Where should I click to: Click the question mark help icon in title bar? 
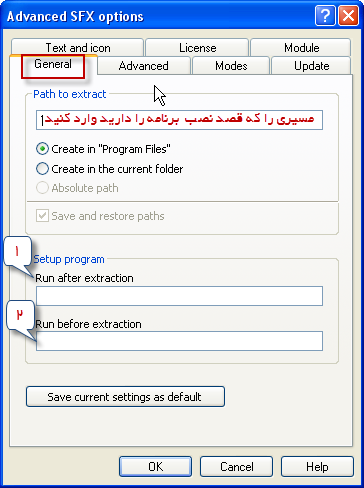(x=325, y=16)
